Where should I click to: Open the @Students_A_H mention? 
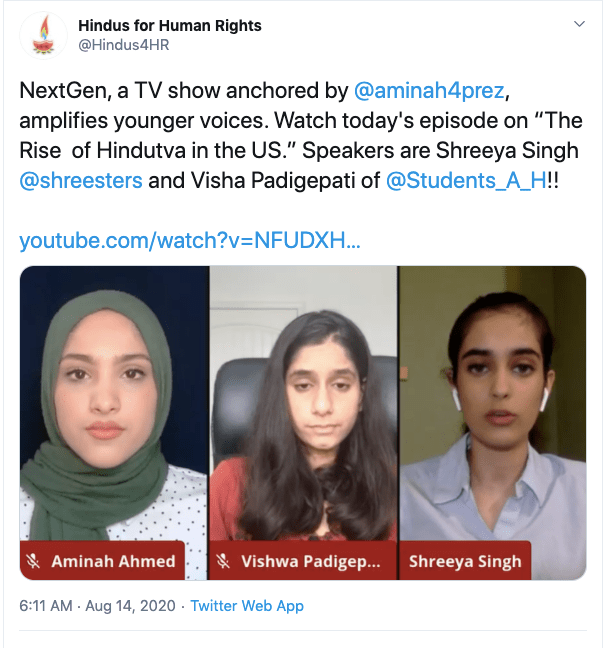click(466, 181)
